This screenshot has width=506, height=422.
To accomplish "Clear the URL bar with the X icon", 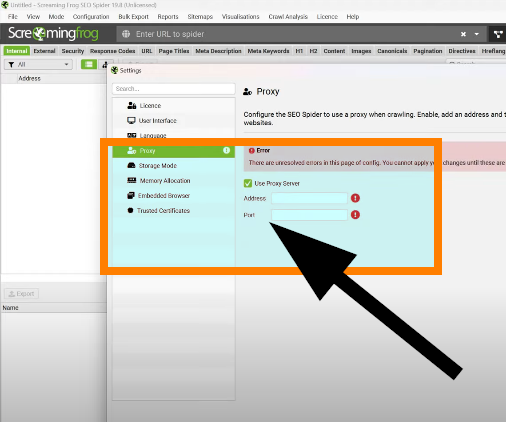I will [x=463, y=34].
